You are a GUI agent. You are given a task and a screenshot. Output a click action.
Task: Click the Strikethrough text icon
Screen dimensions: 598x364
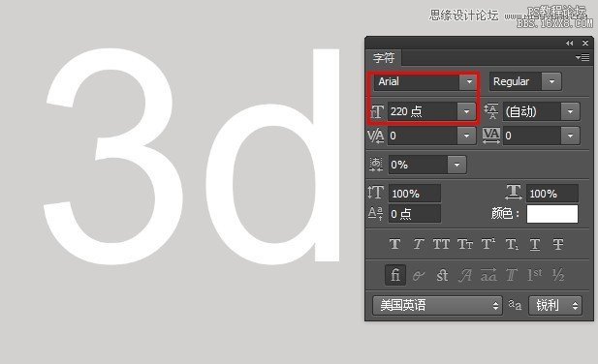[558, 244]
